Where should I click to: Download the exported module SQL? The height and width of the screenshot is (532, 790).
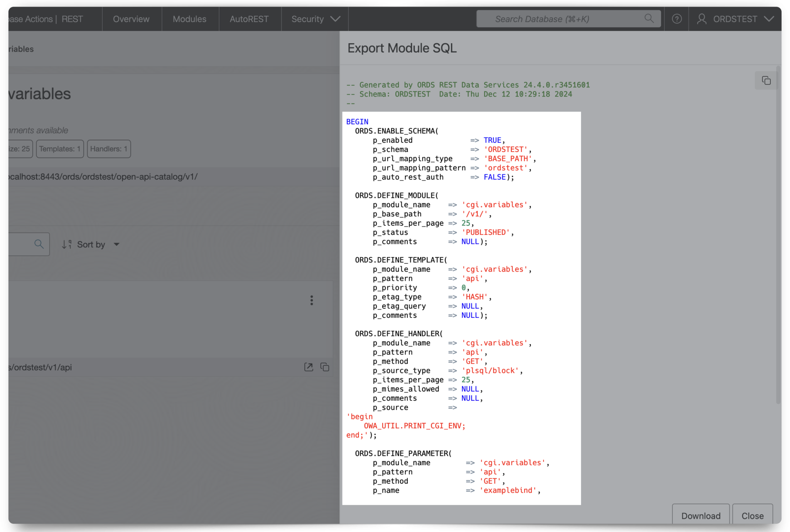(x=701, y=515)
